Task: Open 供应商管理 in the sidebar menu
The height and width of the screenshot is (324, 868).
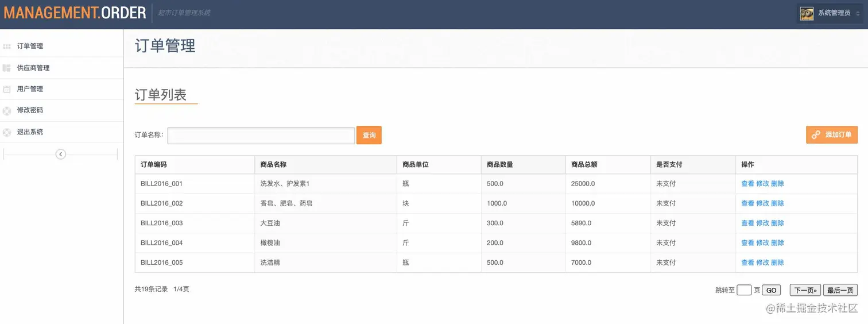Action: pos(61,68)
